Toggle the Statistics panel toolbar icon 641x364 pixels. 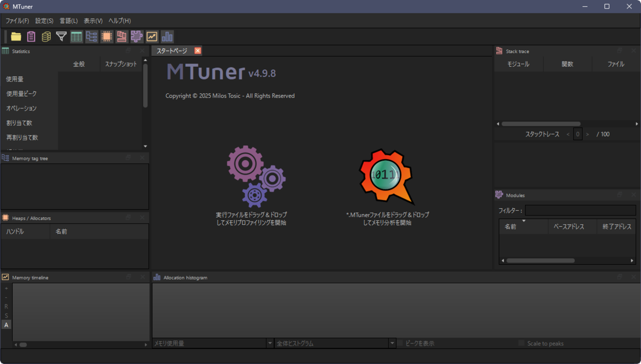coord(76,36)
